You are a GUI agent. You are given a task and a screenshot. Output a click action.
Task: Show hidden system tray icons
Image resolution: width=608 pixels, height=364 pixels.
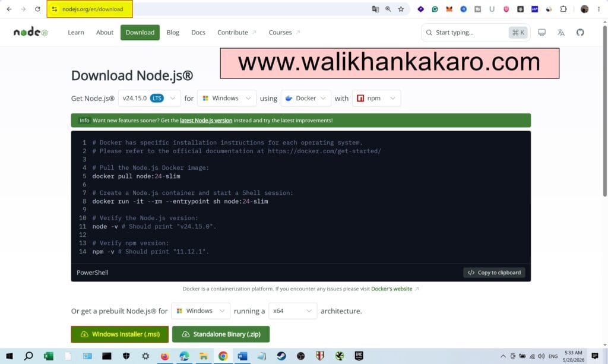click(x=503, y=356)
